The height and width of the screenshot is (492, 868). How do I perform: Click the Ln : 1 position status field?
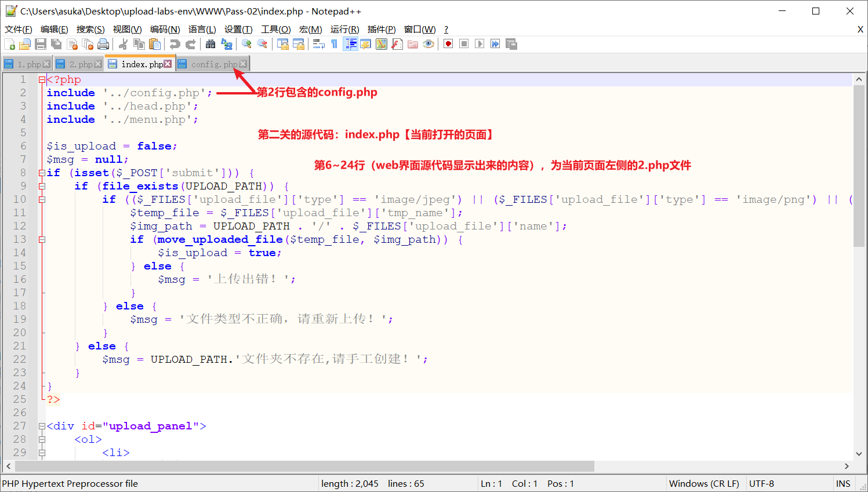tap(491, 483)
